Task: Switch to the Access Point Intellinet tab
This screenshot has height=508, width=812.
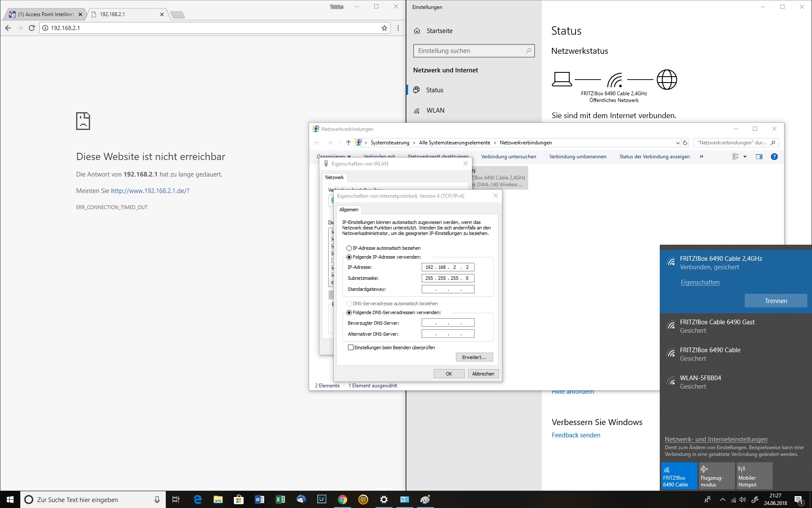Action: (x=45, y=14)
